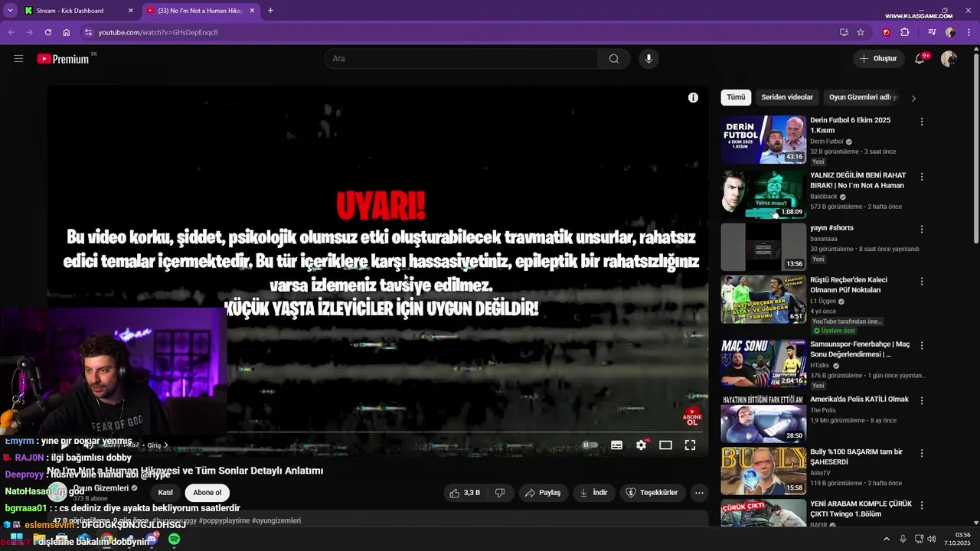Viewport: 980px width, 551px height.
Task: Select Seriden videolar filter chip
Action: pyautogui.click(x=787, y=98)
